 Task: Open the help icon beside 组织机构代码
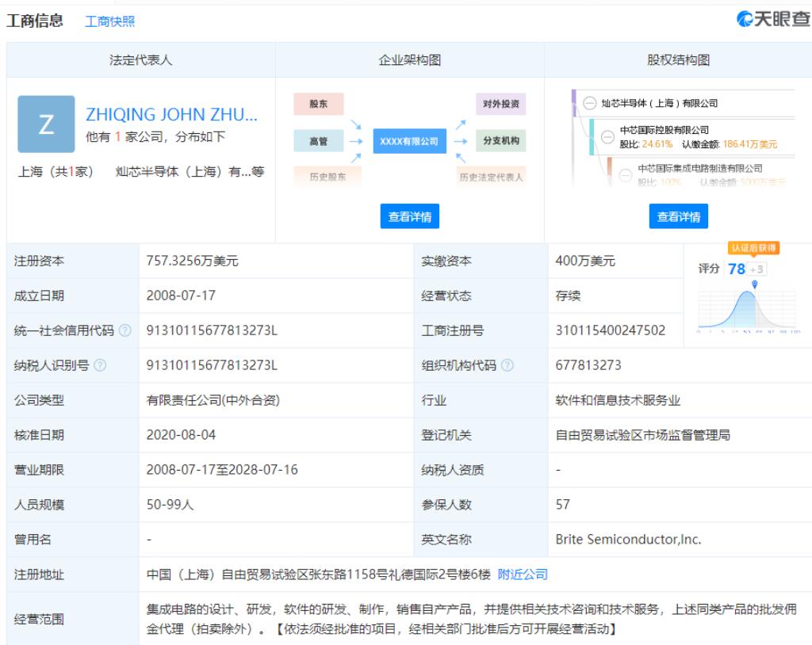point(507,365)
